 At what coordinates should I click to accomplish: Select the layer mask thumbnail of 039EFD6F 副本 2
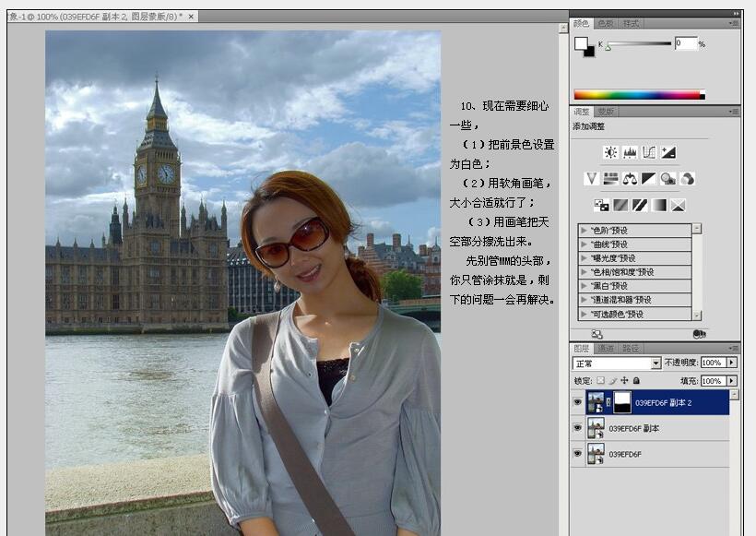(x=622, y=400)
